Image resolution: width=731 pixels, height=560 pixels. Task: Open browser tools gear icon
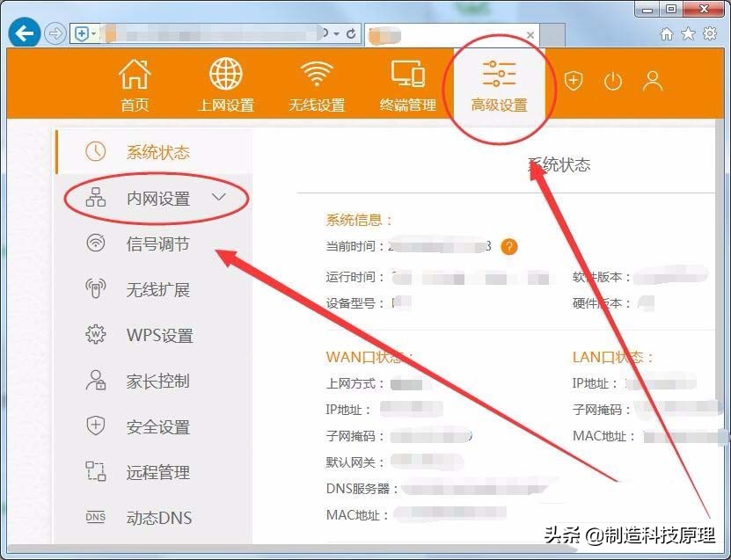(x=710, y=33)
